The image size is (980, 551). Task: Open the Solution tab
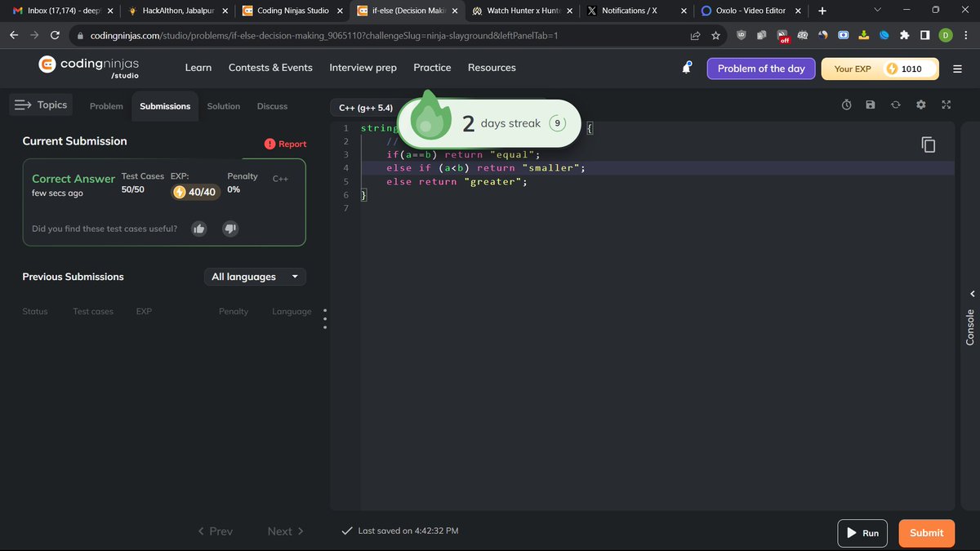[x=224, y=106]
